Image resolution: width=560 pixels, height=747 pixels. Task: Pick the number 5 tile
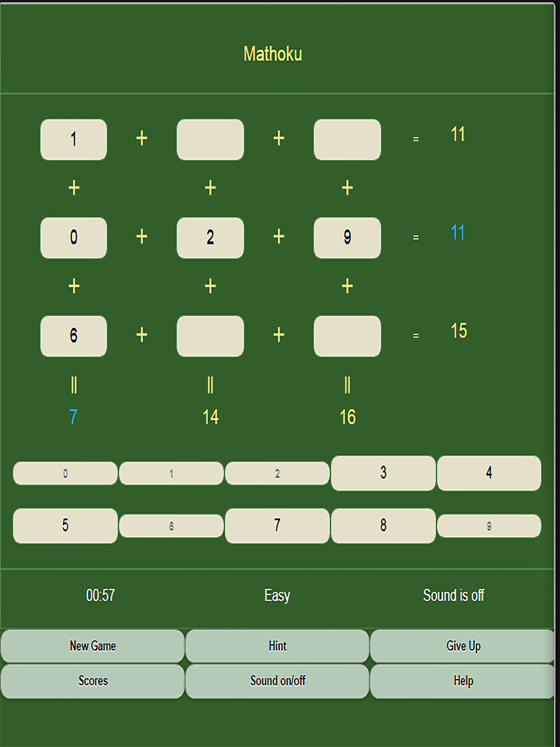click(66, 526)
